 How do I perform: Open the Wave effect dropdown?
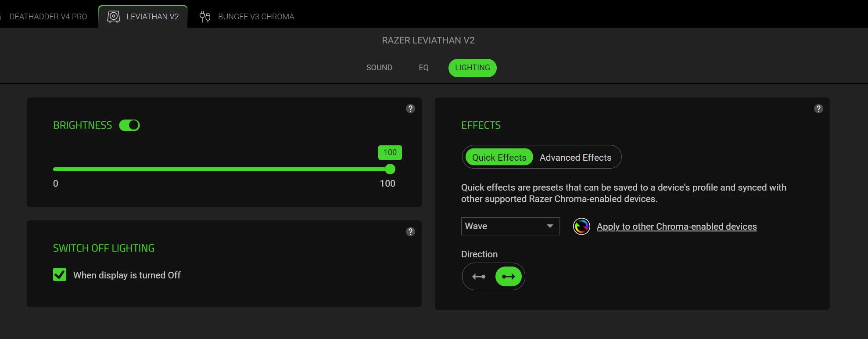click(510, 226)
